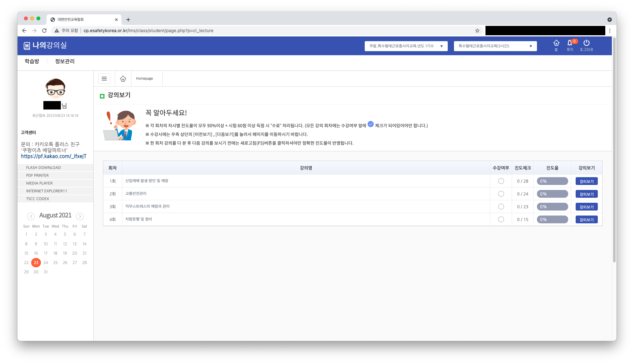Reload the page in browser
This screenshot has height=364, width=634.
pos(44,31)
